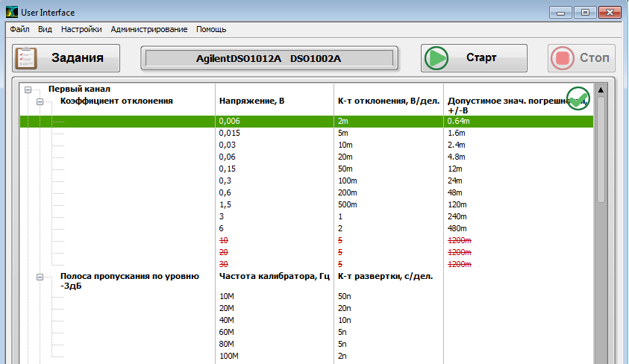629x364 pixels.
Task: Collapse the Первый канал tree node
Action: [28, 90]
